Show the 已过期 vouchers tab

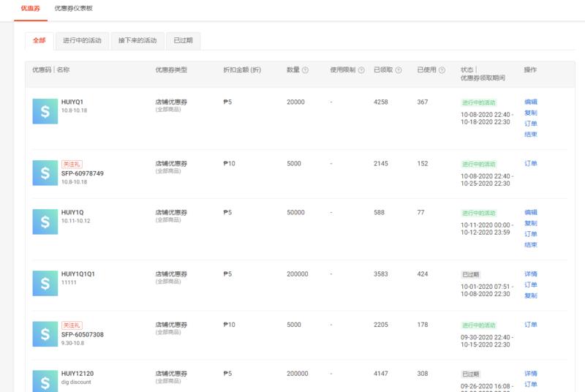point(183,41)
